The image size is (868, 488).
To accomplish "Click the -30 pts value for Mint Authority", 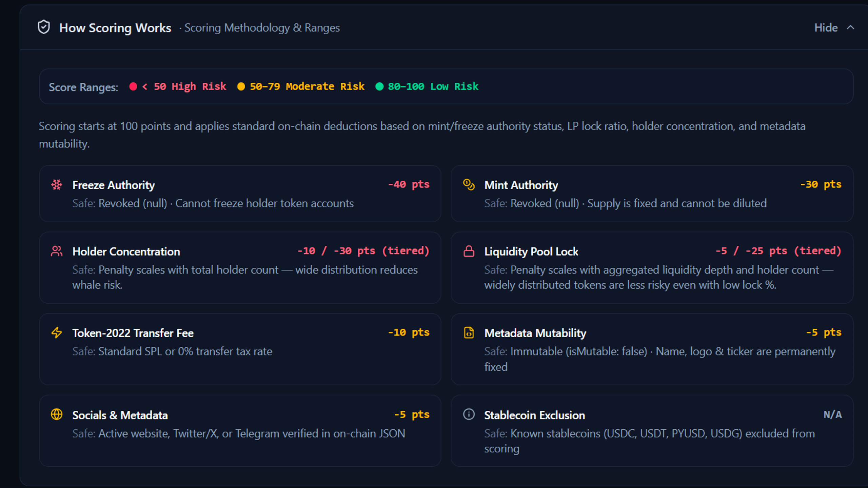I will click(821, 184).
